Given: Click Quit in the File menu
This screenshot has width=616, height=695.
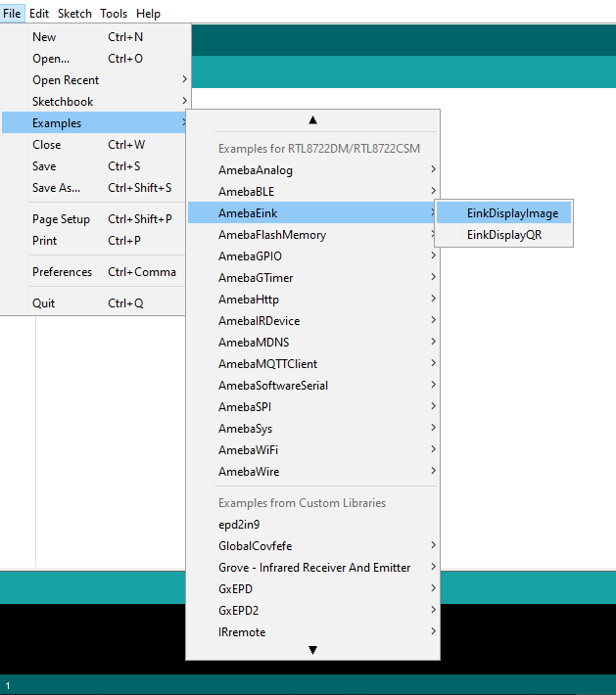Looking at the screenshot, I should tap(44, 303).
